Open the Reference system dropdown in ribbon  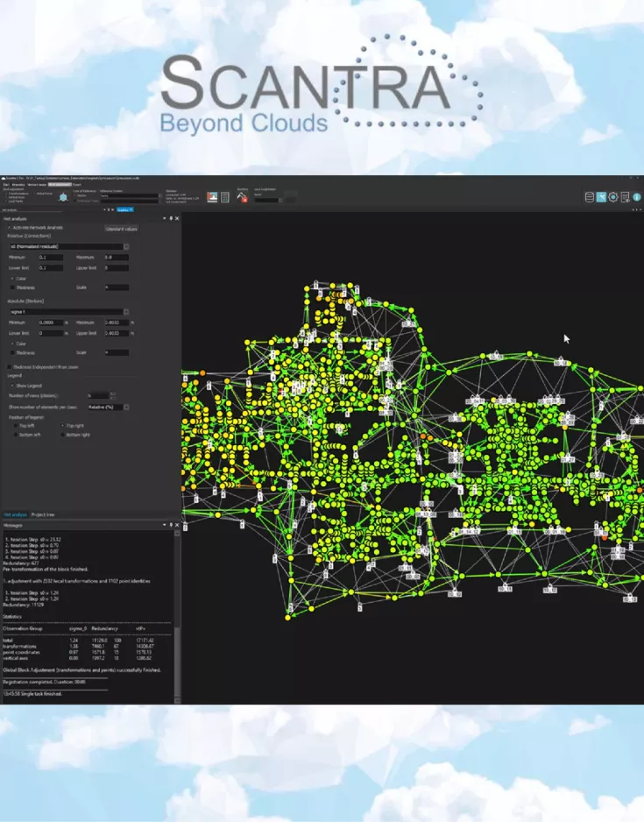click(159, 195)
